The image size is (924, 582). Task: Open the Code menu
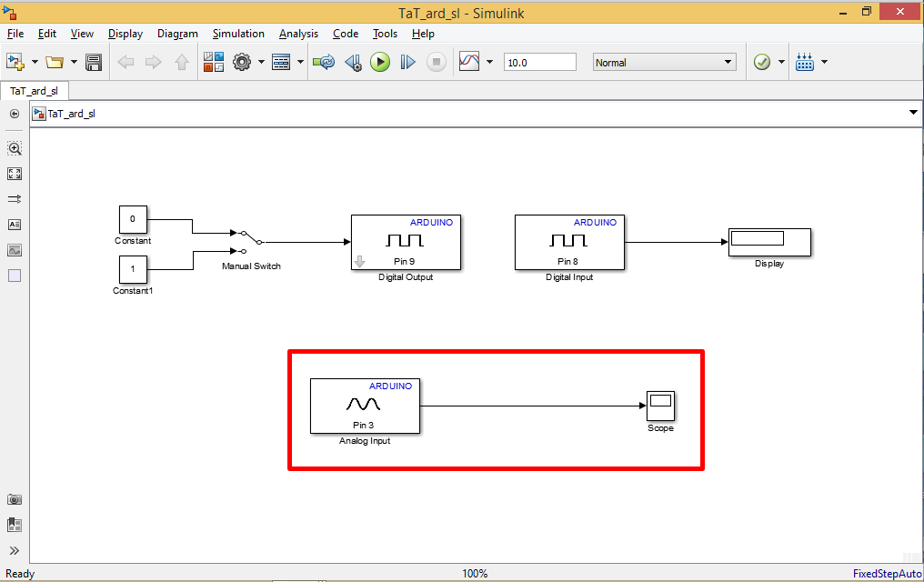pyautogui.click(x=346, y=34)
